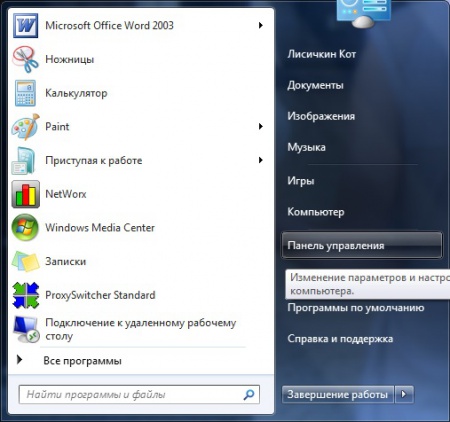Open the Документы folder link

315,85
